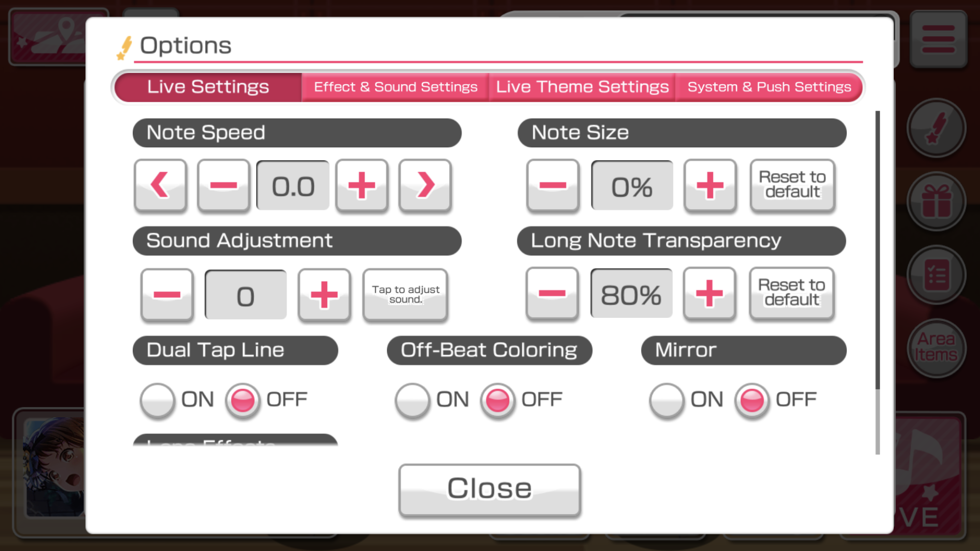Tap to adjust sound button
The image size is (980, 551).
point(405,294)
